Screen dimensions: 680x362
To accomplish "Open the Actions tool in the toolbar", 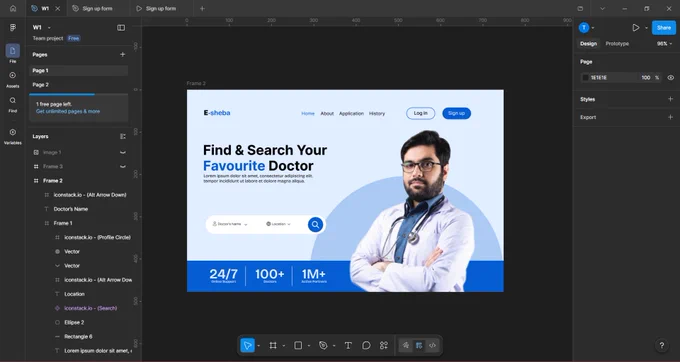I will click(384, 346).
